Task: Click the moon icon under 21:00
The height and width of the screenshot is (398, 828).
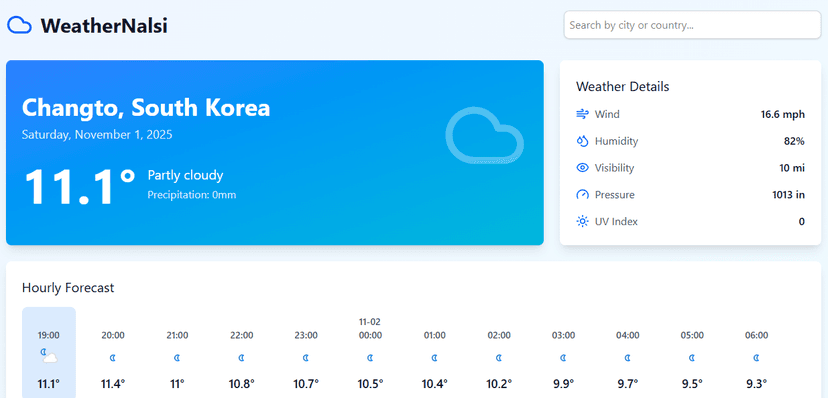Action: [x=177, y=358]
